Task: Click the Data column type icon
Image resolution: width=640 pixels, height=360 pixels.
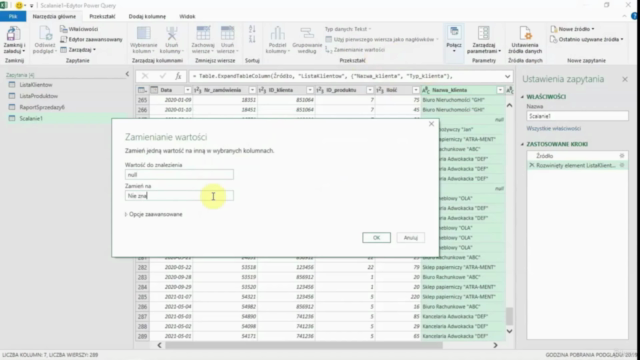Action: click(x=154, y=90)
